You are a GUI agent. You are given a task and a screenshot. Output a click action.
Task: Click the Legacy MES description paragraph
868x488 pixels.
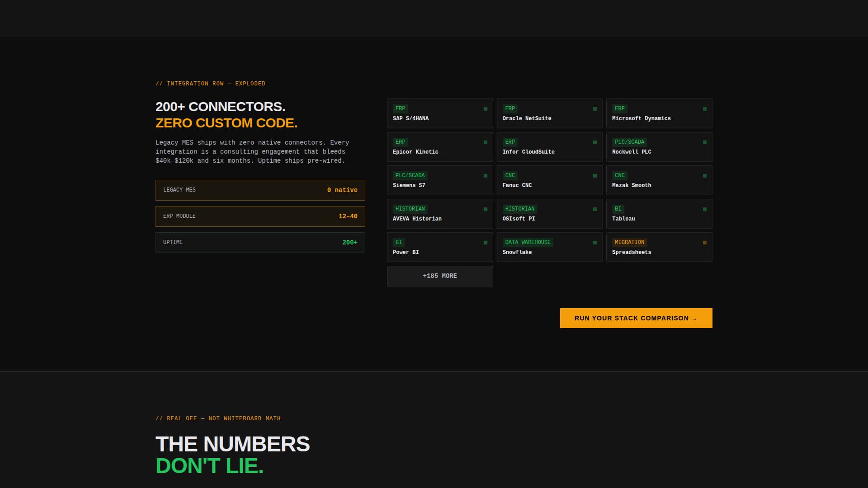coord(252,152)
